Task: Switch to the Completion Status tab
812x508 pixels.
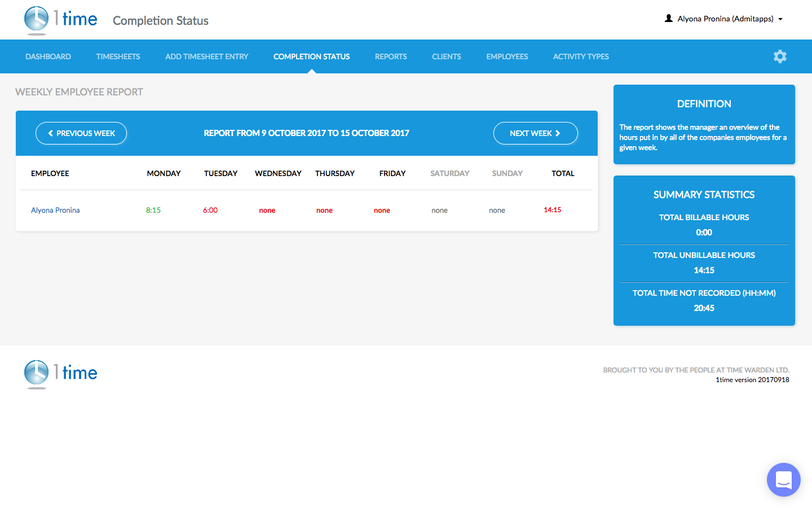Action: [311, 56]
